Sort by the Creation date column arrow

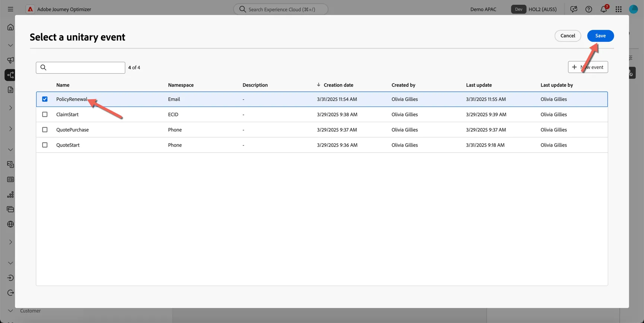[318, 85]
